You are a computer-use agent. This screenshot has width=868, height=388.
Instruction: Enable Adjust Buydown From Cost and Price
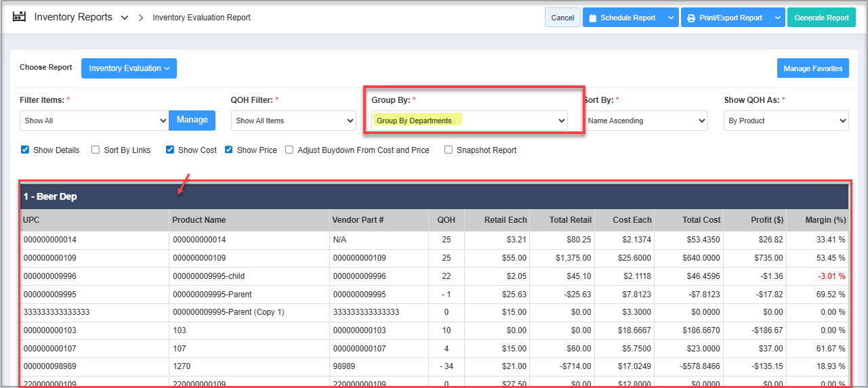point(289,150)
